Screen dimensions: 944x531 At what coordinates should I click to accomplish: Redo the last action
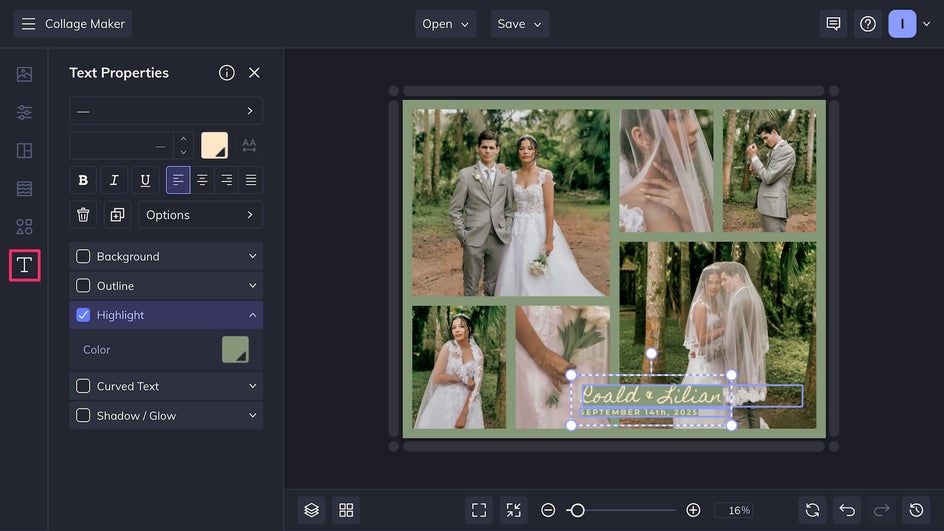click(x=881, y=511)
